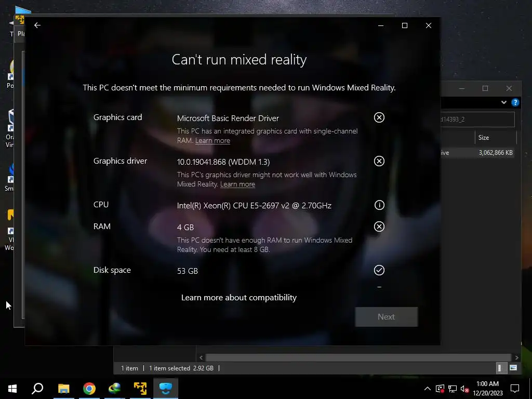Click the security alert tray icon
The height and width of the screenshot is (399, 532).
coord(440,389)
